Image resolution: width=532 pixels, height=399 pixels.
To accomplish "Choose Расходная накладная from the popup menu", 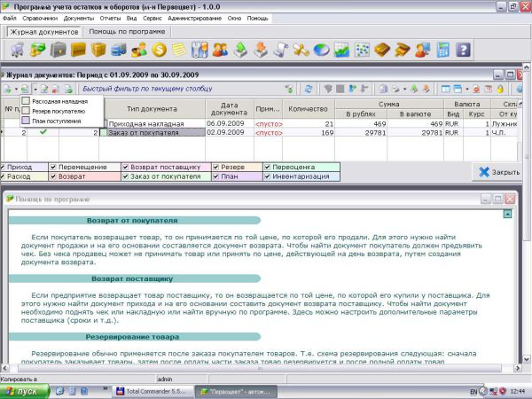I will click(x=59, y=101).
